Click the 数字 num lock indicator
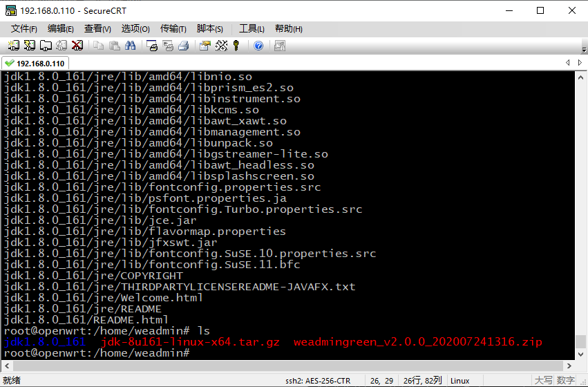The height and width of the screenshot is (387, 588). 566,380
